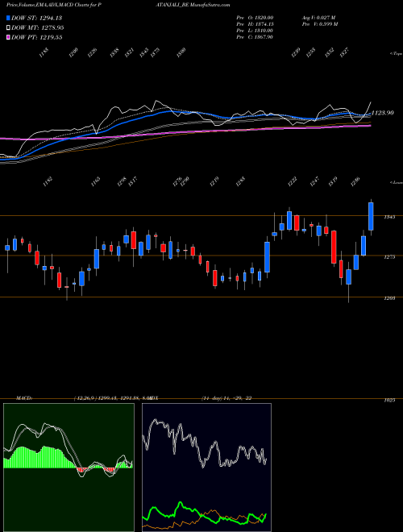The height and width of the screenshot is (532, 403).
Task: Click the tall blue breakout candle mid-right
Action: click(x=268, y=257)
